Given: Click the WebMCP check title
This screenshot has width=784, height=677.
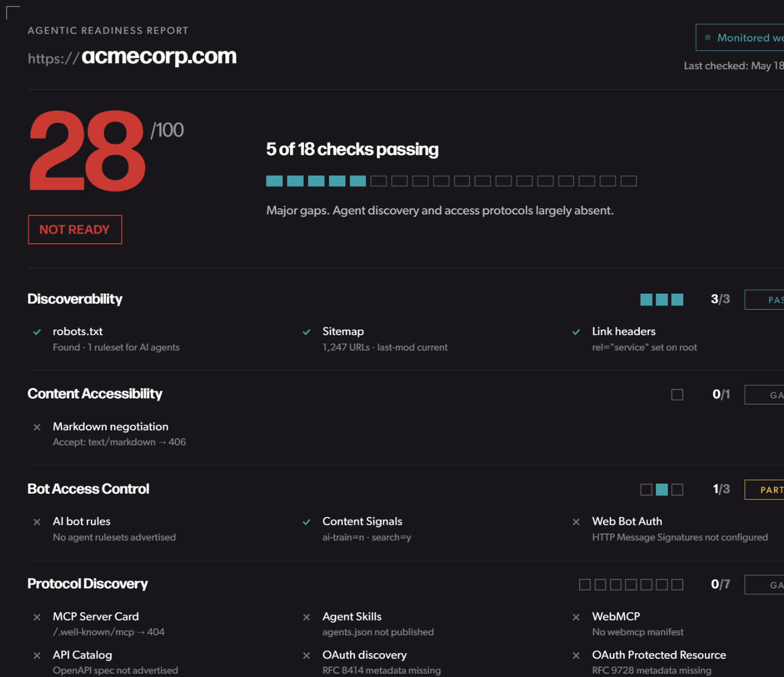Looking at the screenshot, I should (616, 617).
